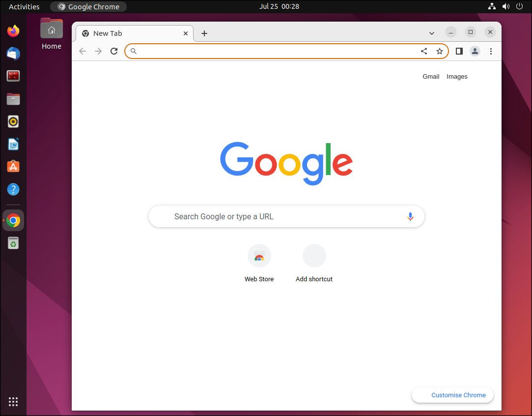Click the power icon in the top bar

pos(519,6)
